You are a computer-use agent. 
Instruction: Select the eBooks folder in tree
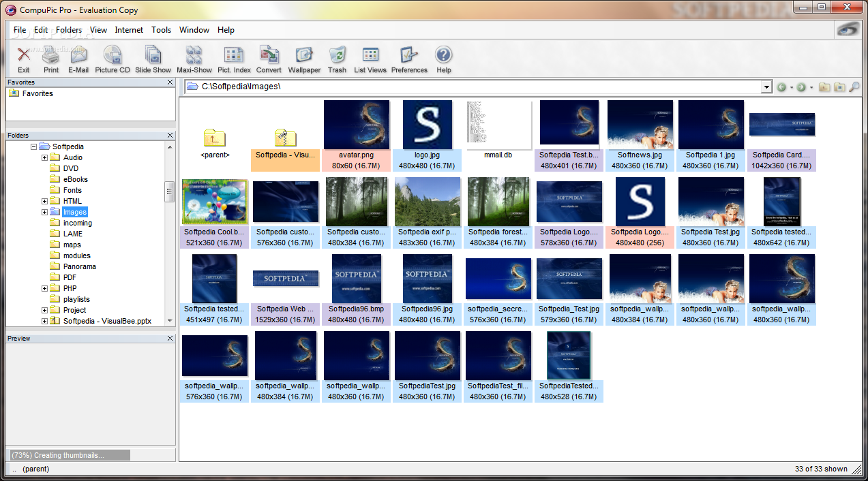(76, 179)
